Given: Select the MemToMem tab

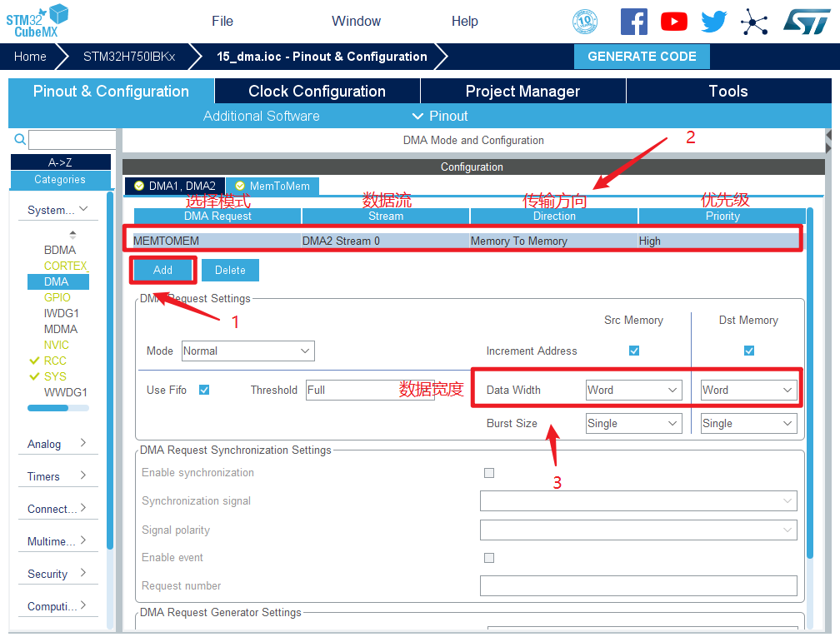Looking at the screenshot, I should tap(272, 187).
